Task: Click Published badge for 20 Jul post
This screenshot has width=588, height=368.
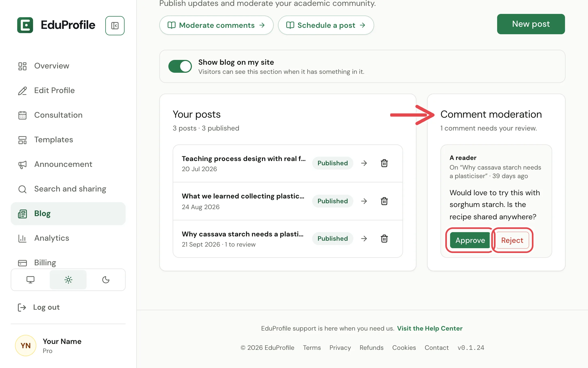Action: (332, 163)
